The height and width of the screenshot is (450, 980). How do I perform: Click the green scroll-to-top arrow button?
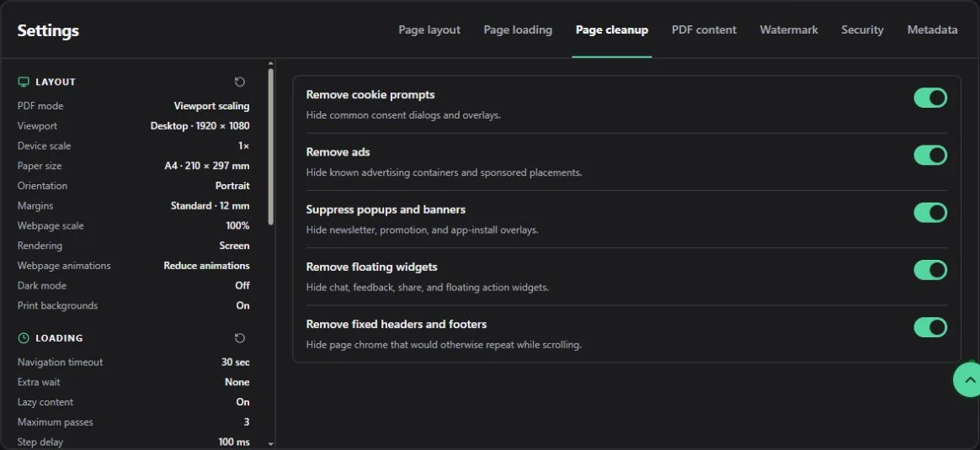[967, 379]
